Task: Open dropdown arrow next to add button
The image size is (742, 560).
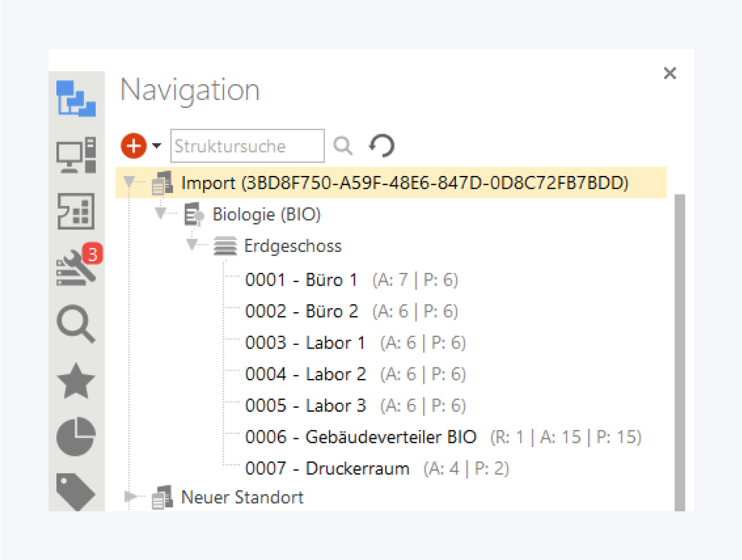Action: 157,146
